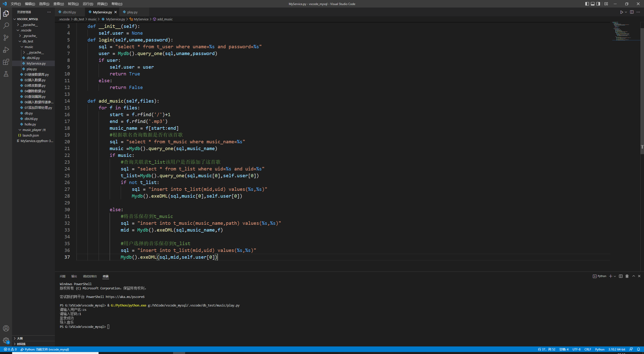Screen dimensions: 644x354
Task: Click MyService class breadcrumb
Action: 139,19
